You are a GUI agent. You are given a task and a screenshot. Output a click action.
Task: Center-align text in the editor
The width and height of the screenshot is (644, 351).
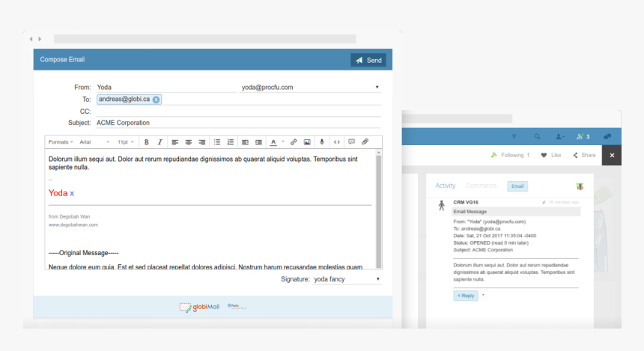tap(189, 142)
